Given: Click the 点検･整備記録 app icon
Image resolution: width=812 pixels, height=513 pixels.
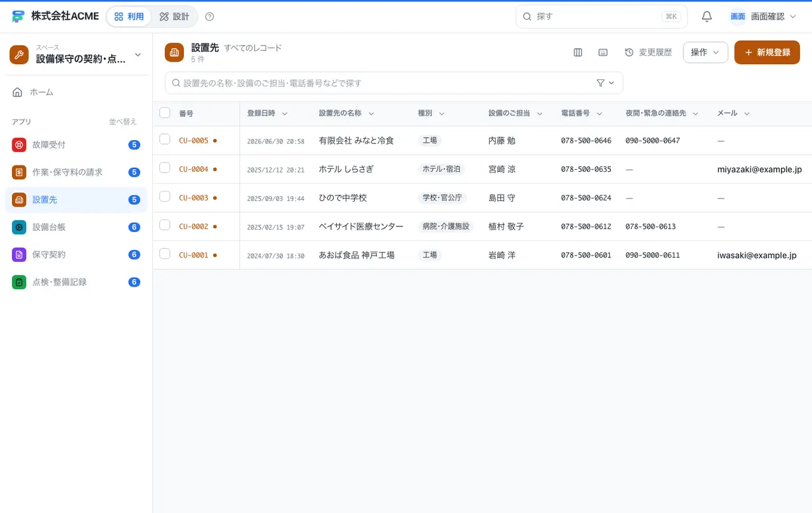Looking at the screenshot, I should [19, 282].
